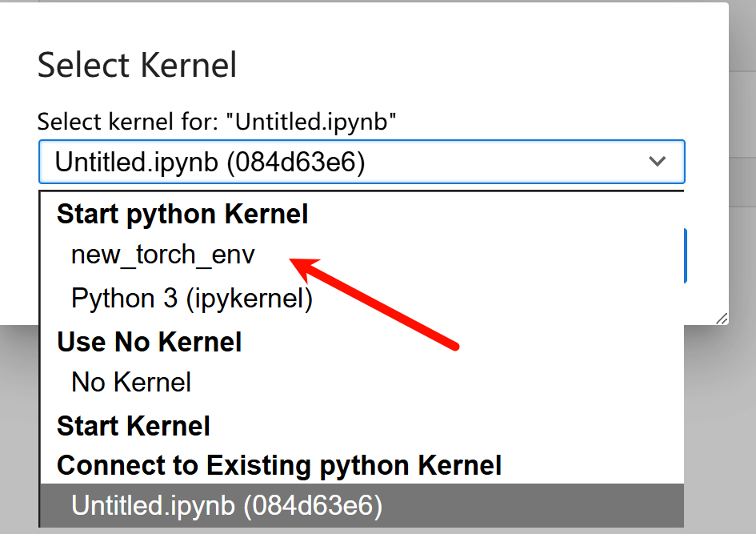756x534 pixels.
Task: Click the Select Kernel dialog title
Action: [x=137, y=65]
